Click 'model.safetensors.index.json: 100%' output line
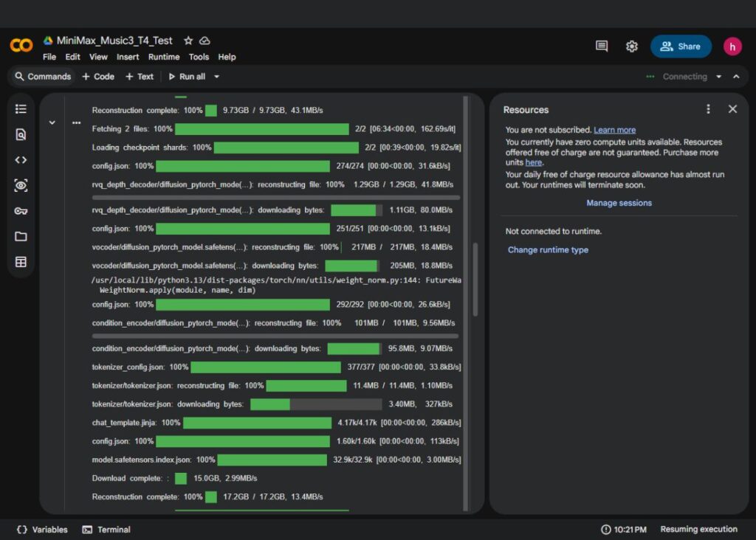The image size is (756, 540). click(276, 460)
